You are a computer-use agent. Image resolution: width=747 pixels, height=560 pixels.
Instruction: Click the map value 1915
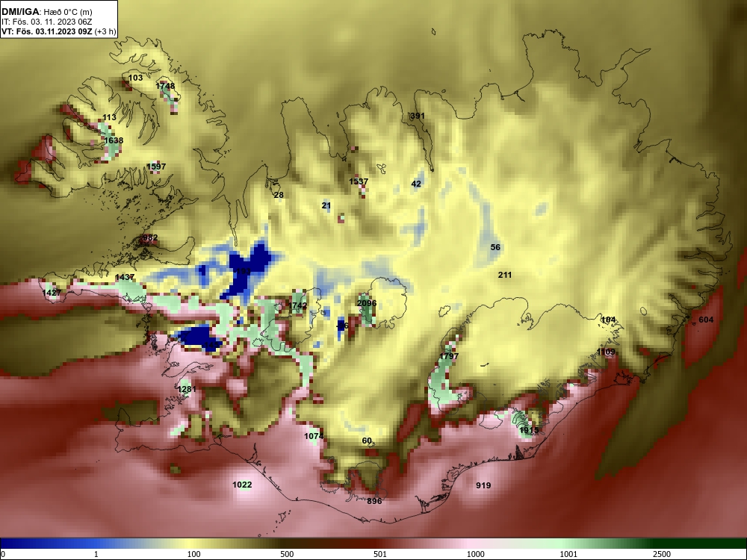click(x=529, y=431)
